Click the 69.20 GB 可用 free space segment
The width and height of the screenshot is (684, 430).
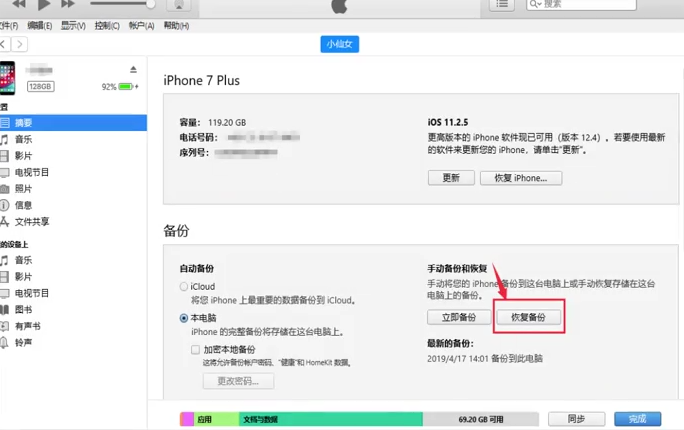(x=481, y=419)
